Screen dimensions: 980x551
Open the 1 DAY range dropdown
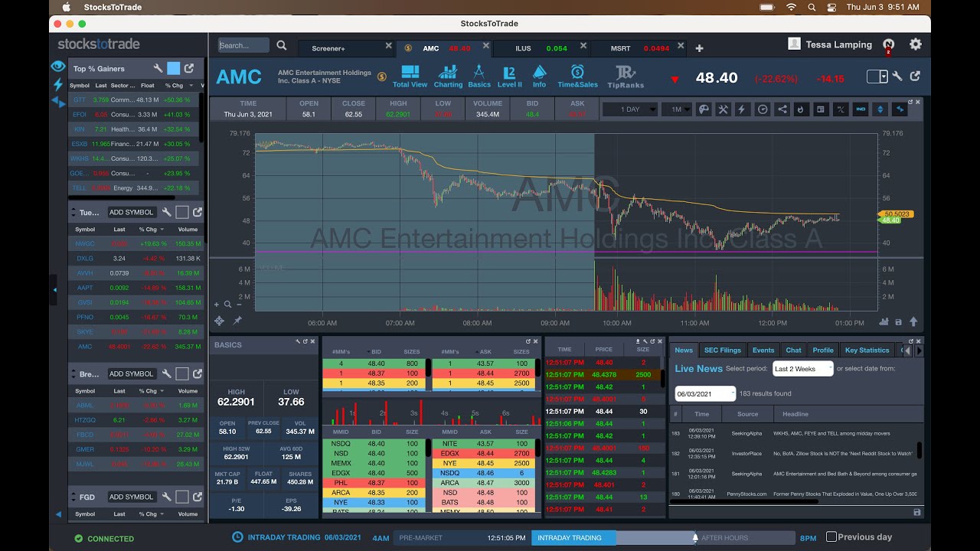pos(629,109)
